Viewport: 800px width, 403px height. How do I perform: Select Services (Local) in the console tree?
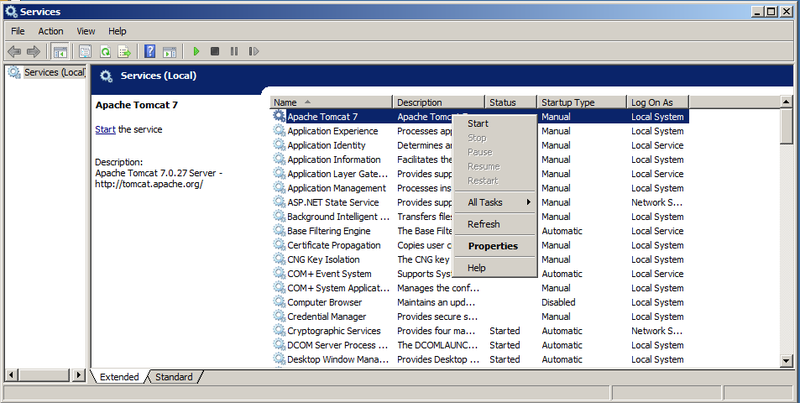(x=52, y=73)
